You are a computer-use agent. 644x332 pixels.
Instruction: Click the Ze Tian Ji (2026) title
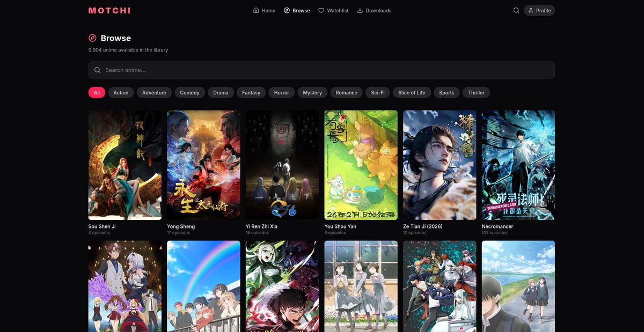pyautogui.click(x=423, y=226)
